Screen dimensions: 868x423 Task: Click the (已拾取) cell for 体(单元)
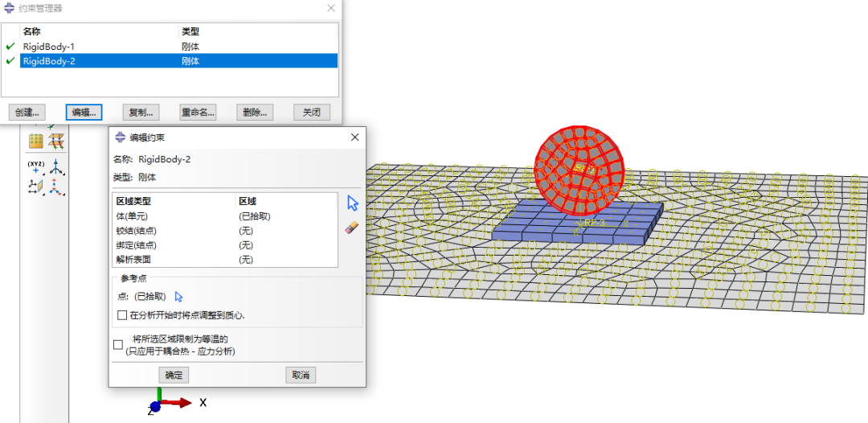point(254,216)
